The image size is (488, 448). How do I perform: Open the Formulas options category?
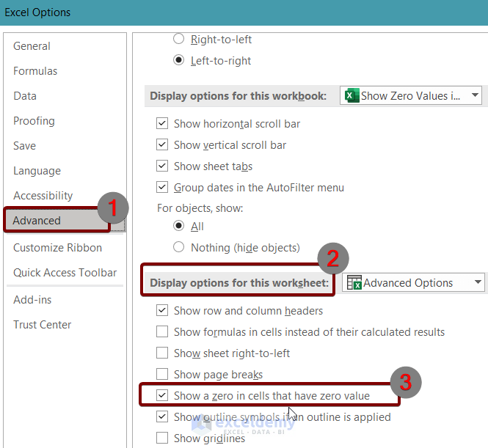pyautogui.click(x=35, y=71)
